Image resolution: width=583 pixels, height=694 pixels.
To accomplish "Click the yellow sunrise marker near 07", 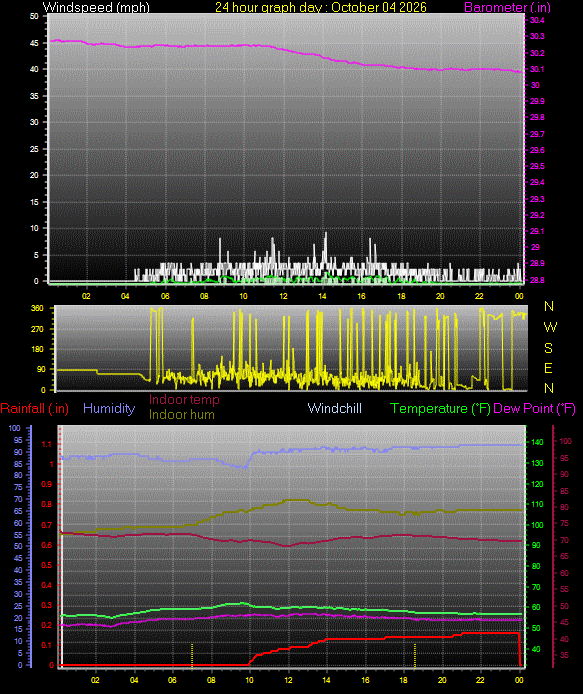I will pos(192,655).
